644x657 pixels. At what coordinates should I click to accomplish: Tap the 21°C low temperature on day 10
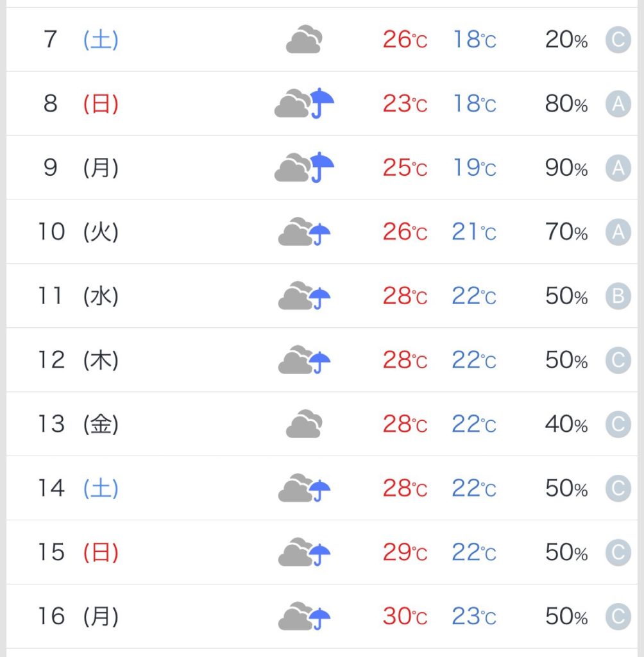coord(474,232)
